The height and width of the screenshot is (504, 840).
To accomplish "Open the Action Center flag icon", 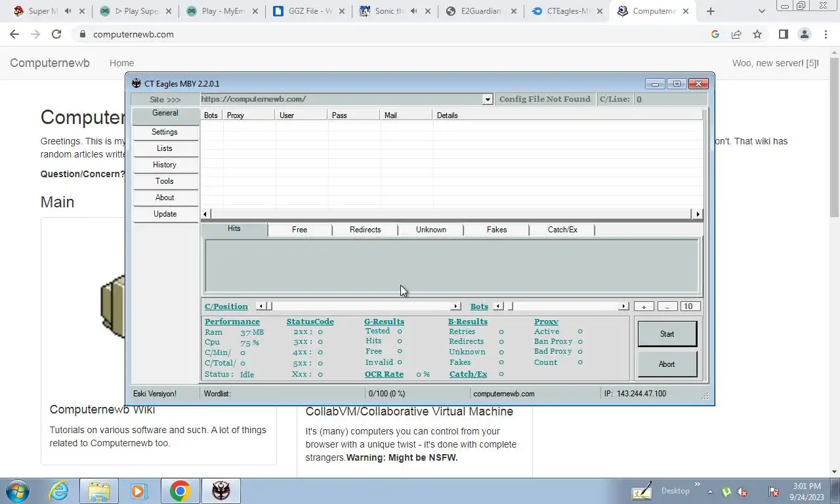I will pyautogui.click(x=774, y=492).
